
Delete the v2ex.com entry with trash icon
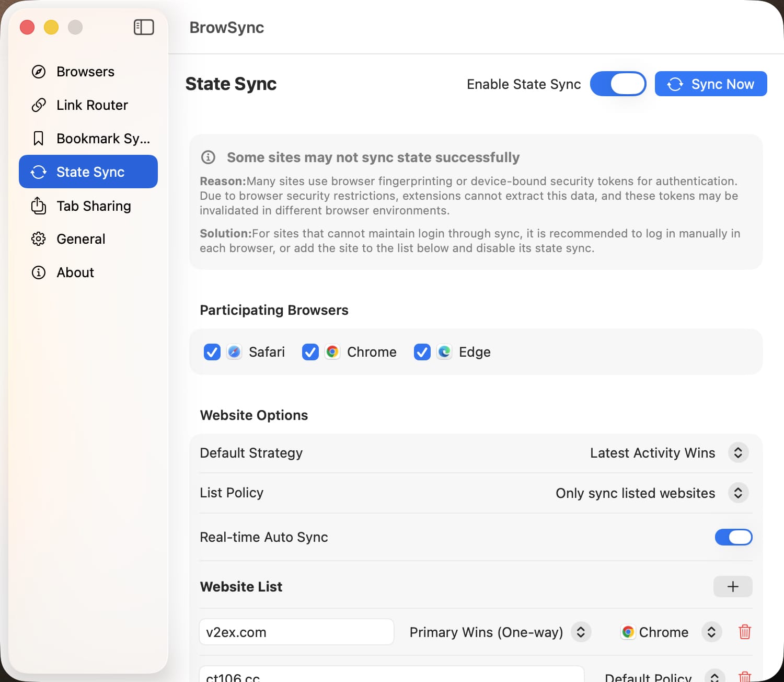[745, 632]
